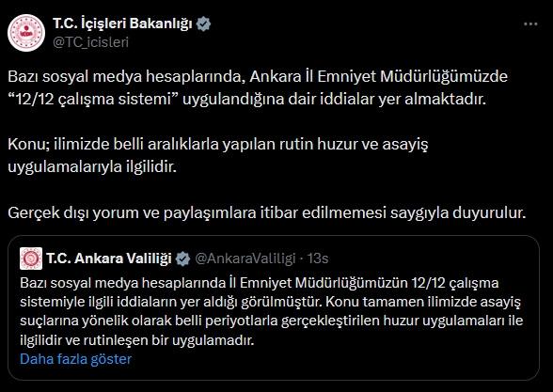Click the line starting with Gerçek dışı yorum
The height and width of the screenshot is (392, 553).
[267, 212]
